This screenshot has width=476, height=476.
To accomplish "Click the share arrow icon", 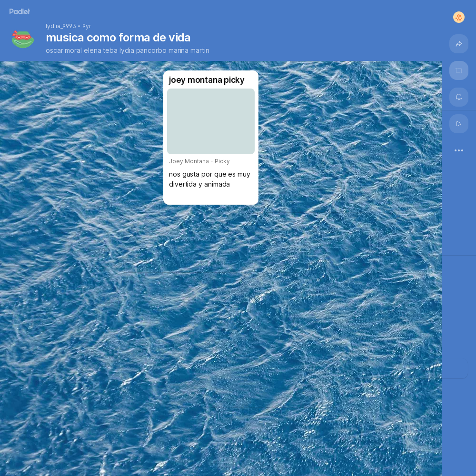I will (459, 44).
